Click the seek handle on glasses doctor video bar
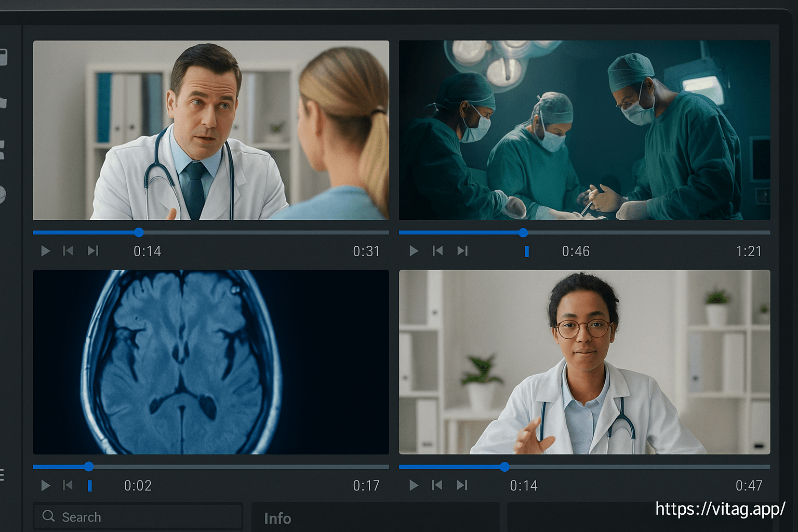This screenshot has width=798, height=532. click(504, 467)
